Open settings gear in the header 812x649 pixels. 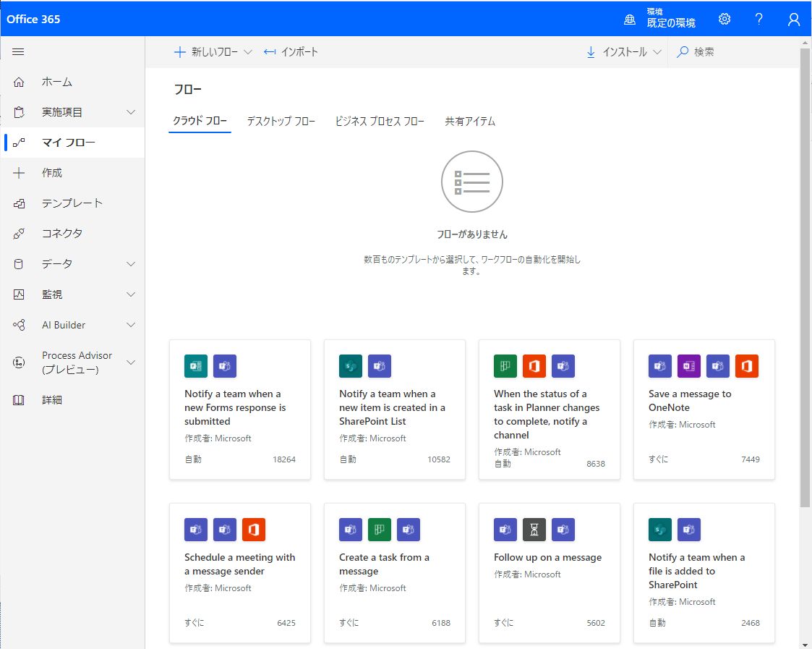725,20
